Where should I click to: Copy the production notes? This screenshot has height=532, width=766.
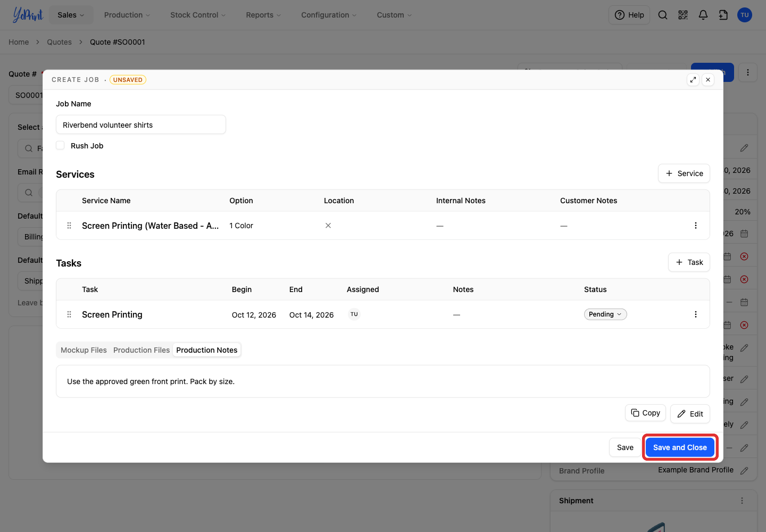[645, 413]
